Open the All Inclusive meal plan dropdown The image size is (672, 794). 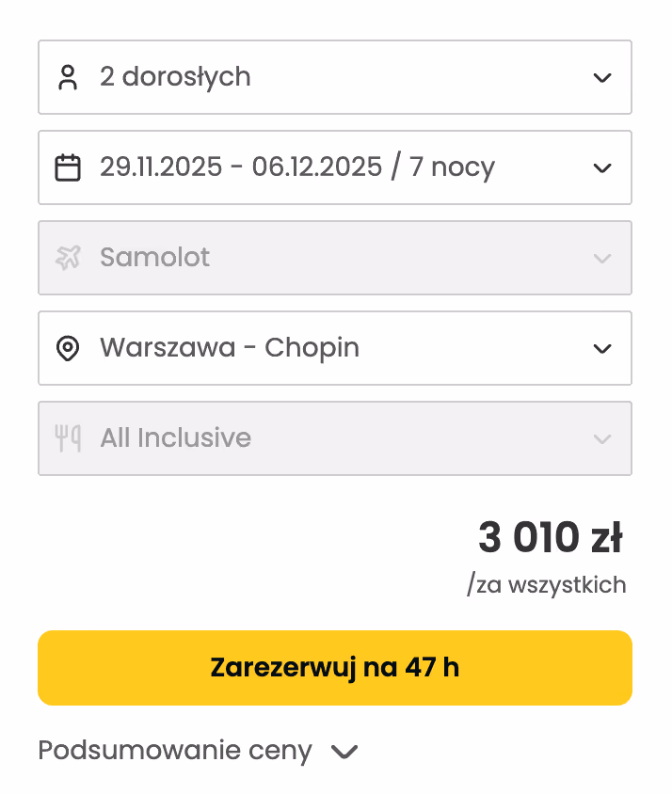point(602,438)
